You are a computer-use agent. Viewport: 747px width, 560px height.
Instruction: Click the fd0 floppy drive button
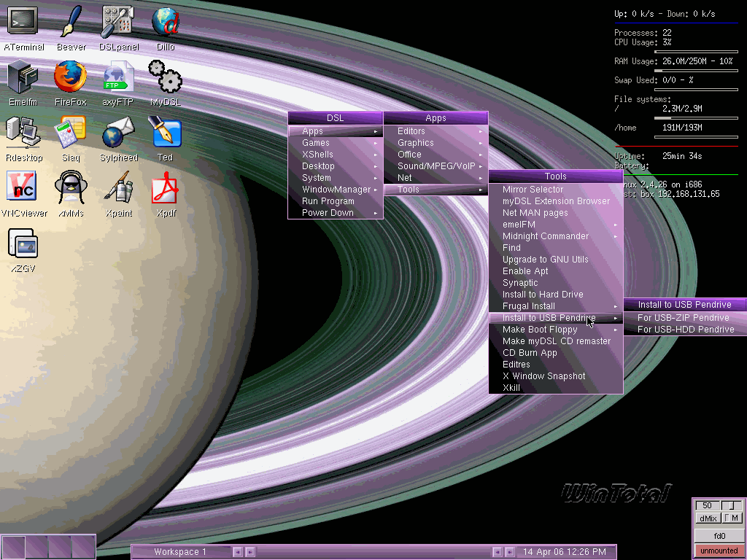click(719, 535)
